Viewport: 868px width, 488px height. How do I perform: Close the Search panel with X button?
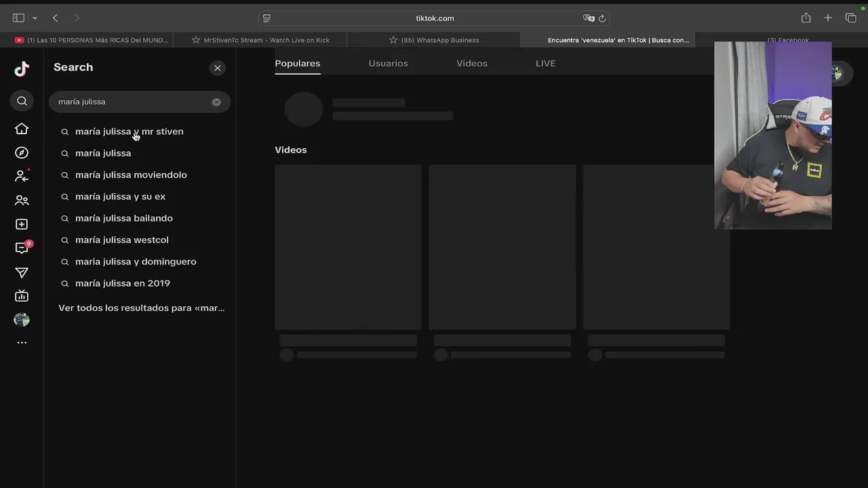pos(217,68)
